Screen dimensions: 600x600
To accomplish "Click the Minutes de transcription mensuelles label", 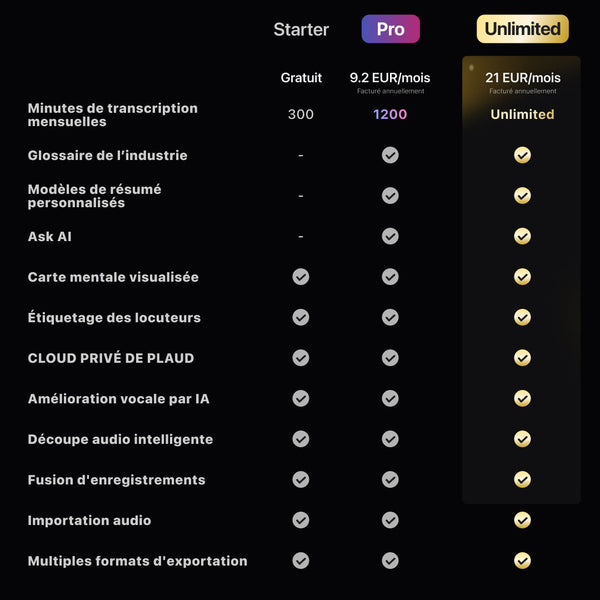I will (x=113, y=115).
